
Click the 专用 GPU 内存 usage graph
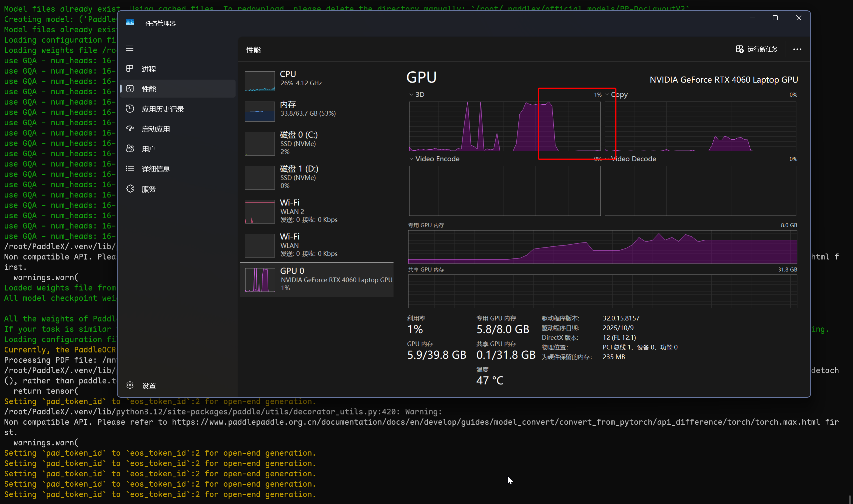pos(602,247)
